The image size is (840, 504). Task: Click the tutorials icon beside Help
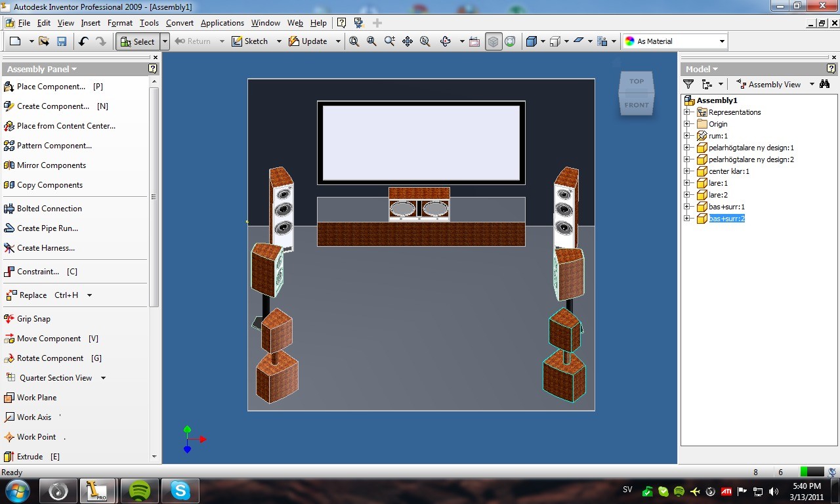pos(358,22)
